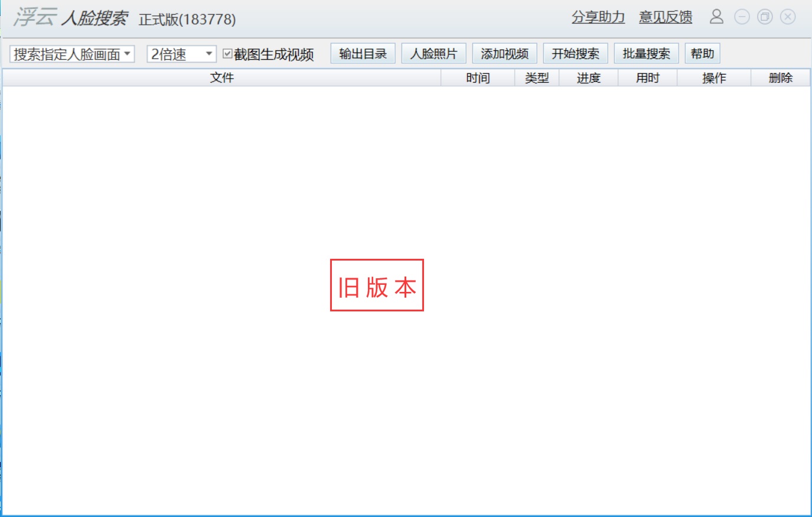Click the 删除 column header

(x=781, y=77)
